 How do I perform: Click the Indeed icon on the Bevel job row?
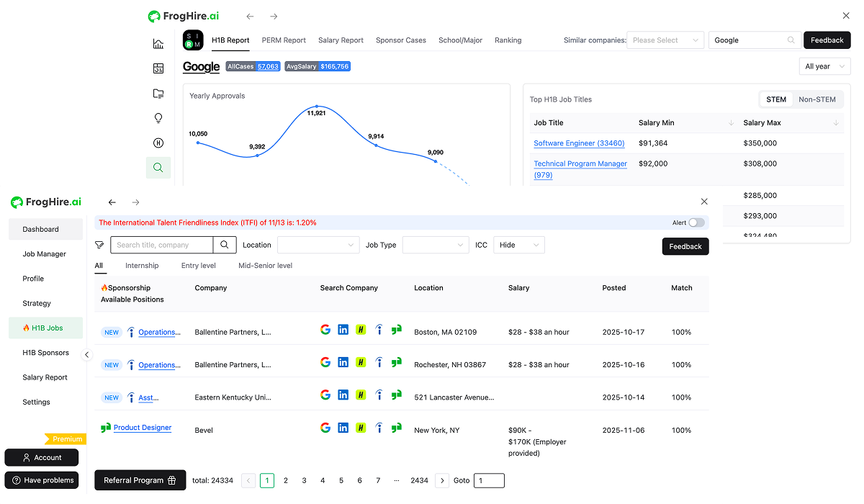click(379, 427)
